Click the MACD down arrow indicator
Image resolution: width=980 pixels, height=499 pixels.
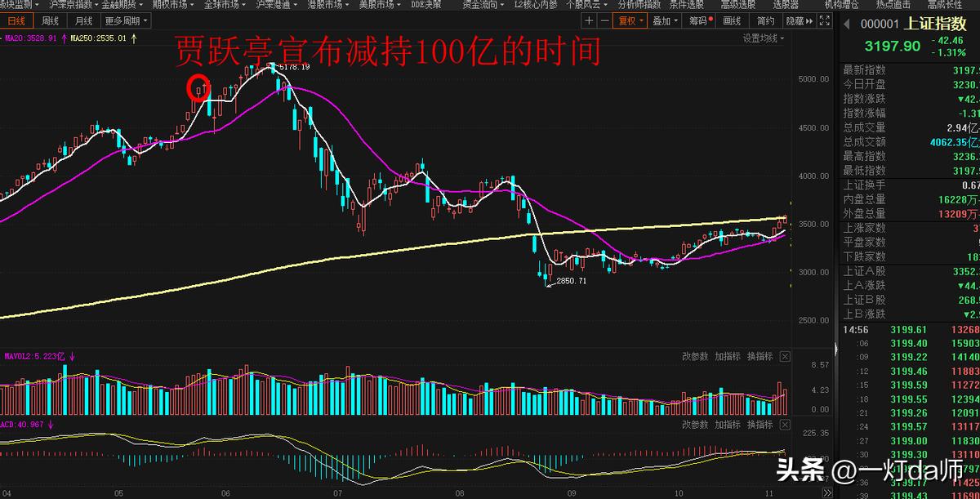click(x=51, y=425)
